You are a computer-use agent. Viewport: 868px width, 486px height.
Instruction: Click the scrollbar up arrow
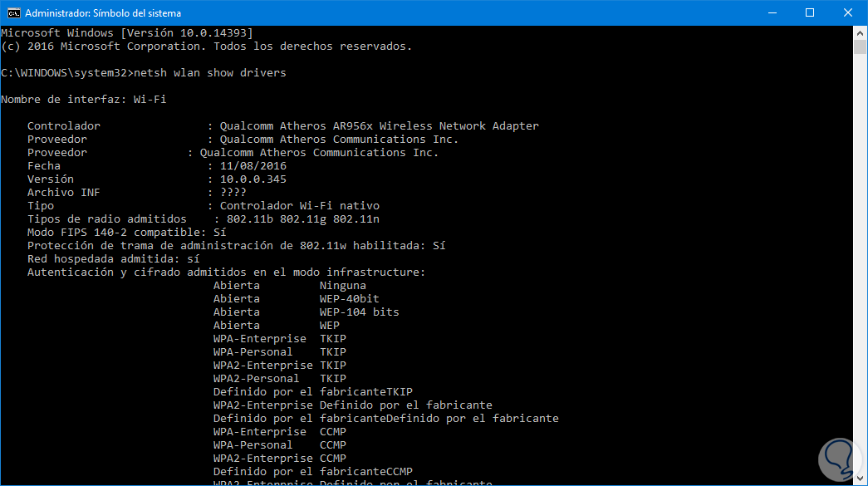coord(860,32)
